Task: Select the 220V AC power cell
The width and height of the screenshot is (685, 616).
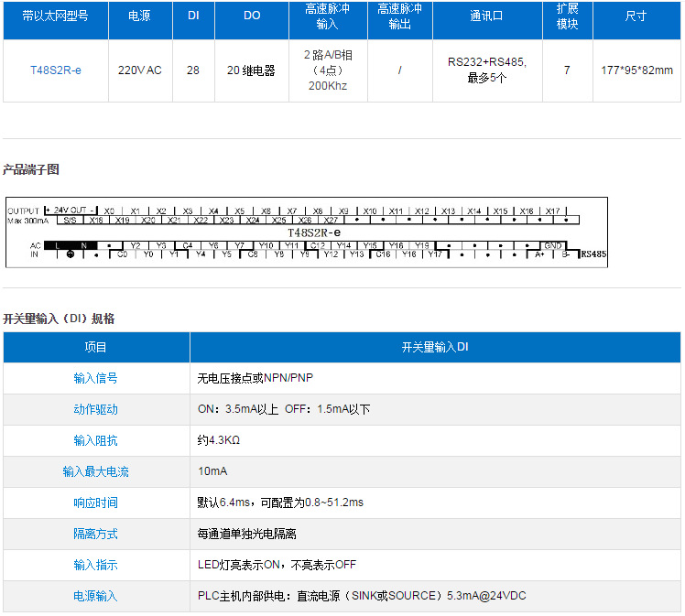Action: point(140,70)
